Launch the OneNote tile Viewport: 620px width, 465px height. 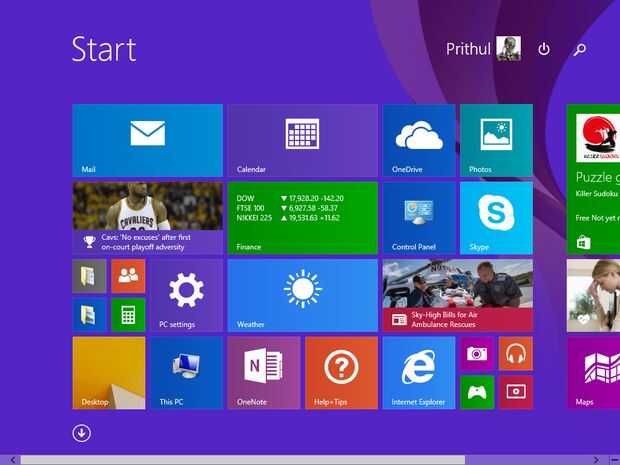coord(264,372)
